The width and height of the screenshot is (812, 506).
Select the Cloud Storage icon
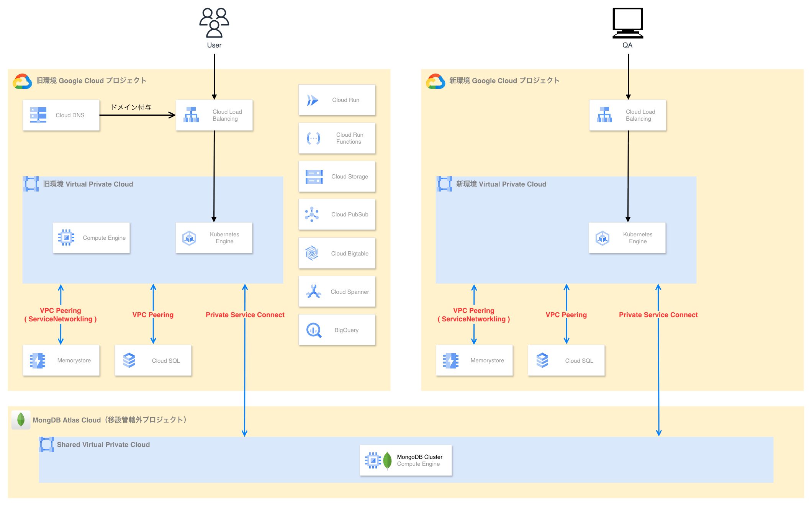[x=314, y=177]
